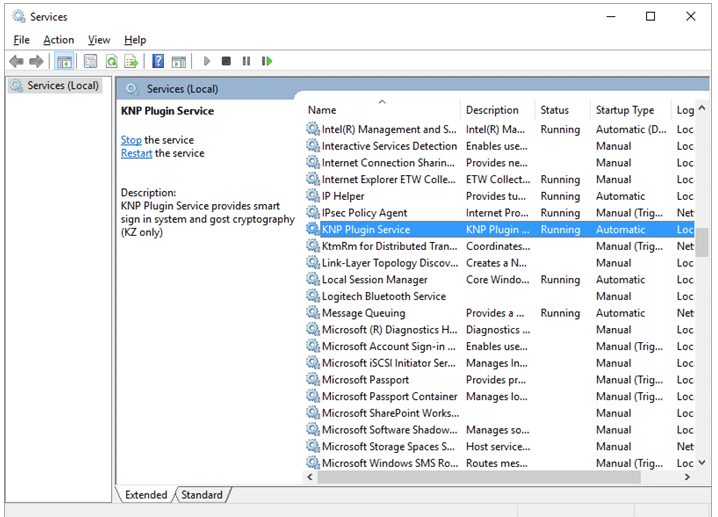718x517 pixels.
Task: Open the View menu
Action: [x=99, y=40]
